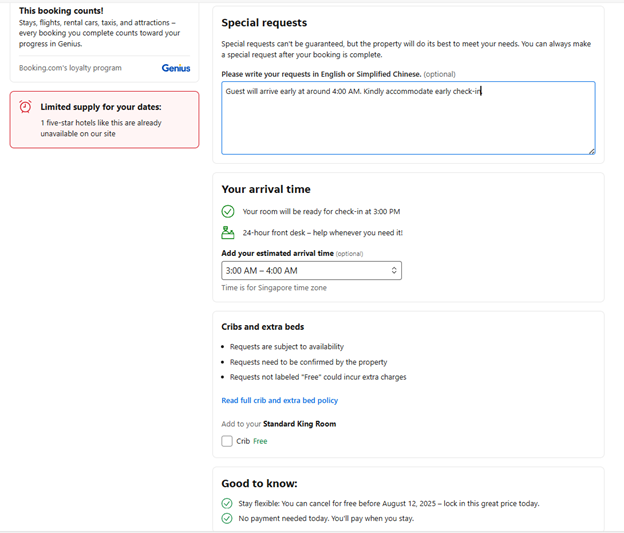Click the checkmark icon beside No payment needed

coord(227,519)
